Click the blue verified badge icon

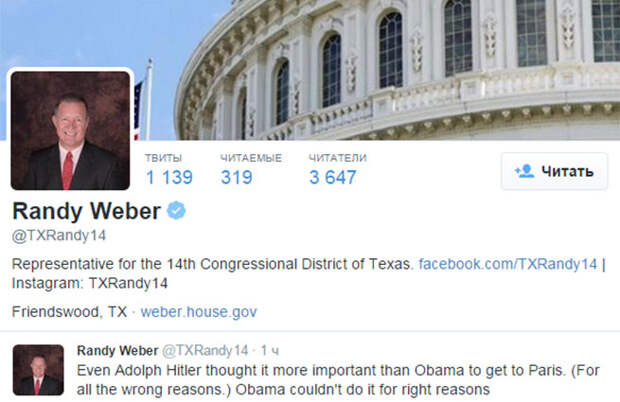pos(176,210)
